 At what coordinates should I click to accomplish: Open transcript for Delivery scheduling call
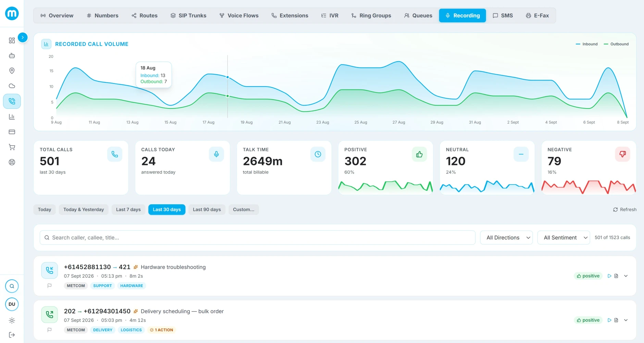tap(616, 320)
